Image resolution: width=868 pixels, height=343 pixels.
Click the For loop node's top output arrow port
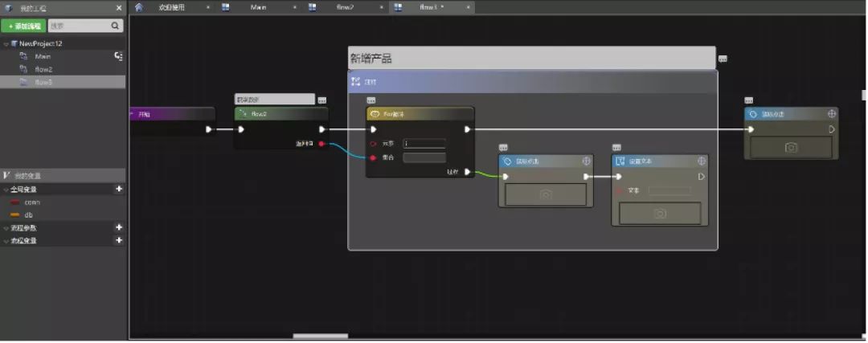pos(467,129)
